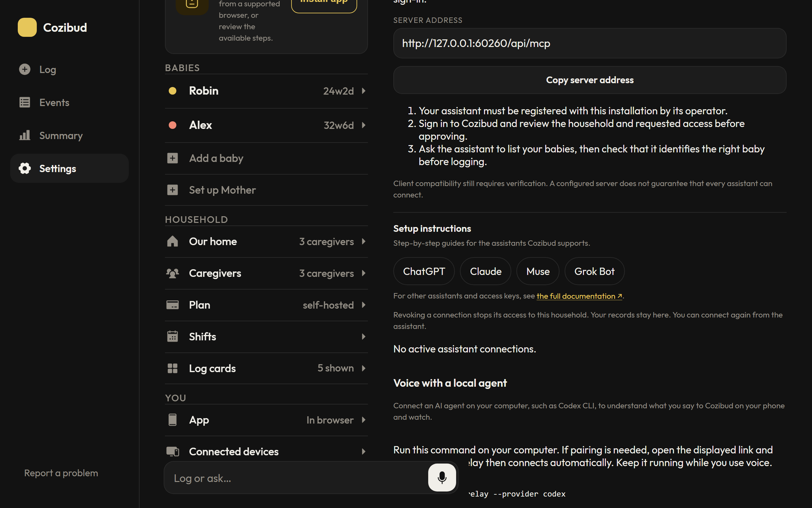Click the Events list icon
This screenshot has width=812, height=508.
24,102
